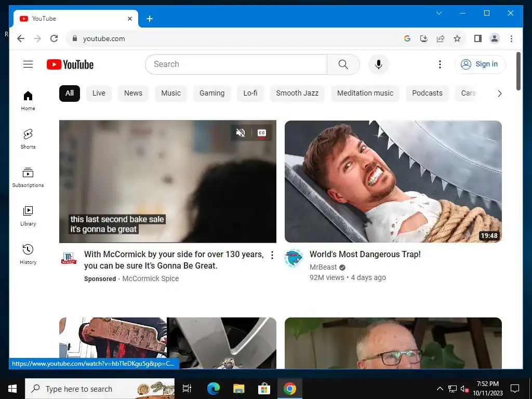Click the install app icon

click(424, 38)
